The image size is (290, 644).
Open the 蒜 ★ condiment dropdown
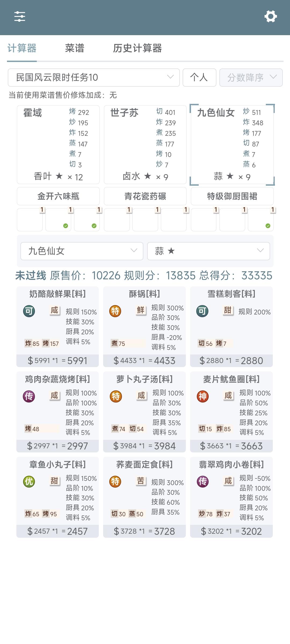click(209, 251)
